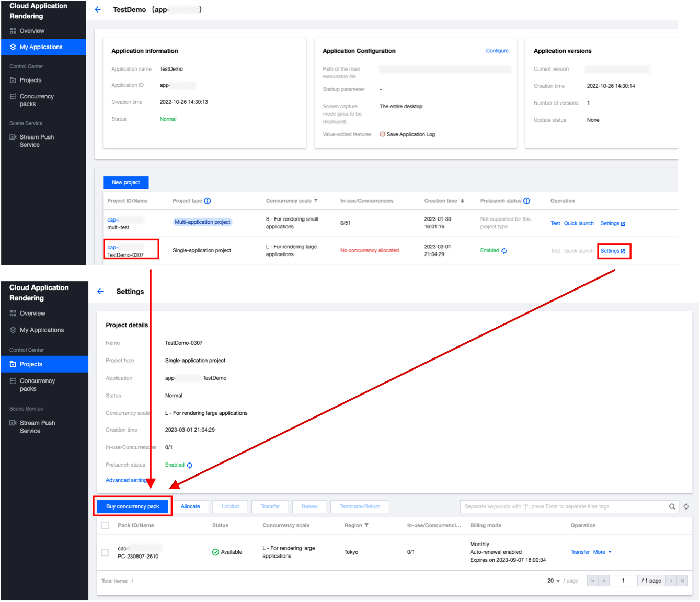Click the page number input field in the pagination
The image size is (700, 602).
tap(623, 581)
